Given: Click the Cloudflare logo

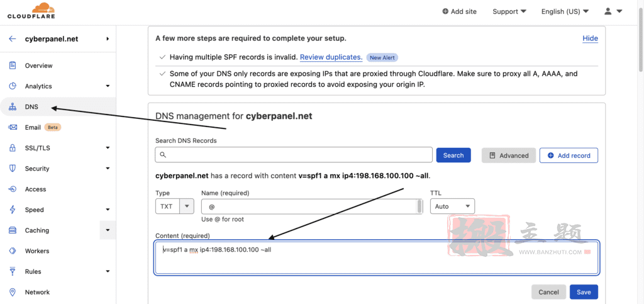Looking at the screenshot, I should (31, 11).
